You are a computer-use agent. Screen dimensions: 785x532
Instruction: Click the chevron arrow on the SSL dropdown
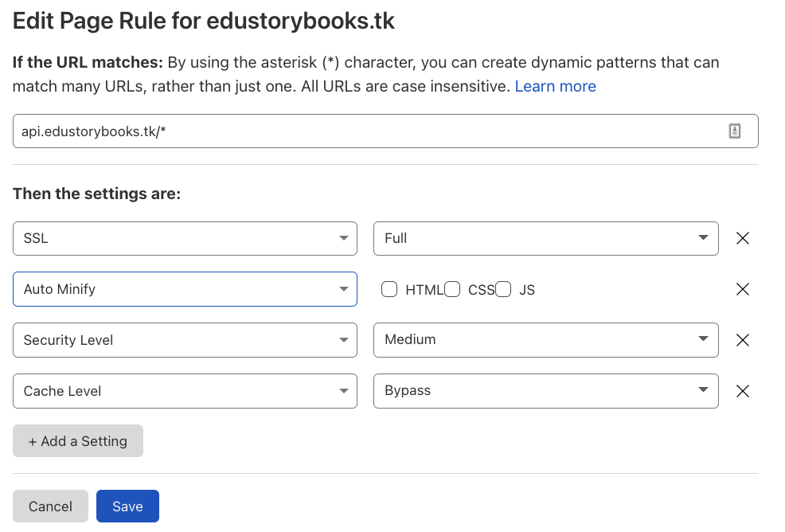pos(343,238)
